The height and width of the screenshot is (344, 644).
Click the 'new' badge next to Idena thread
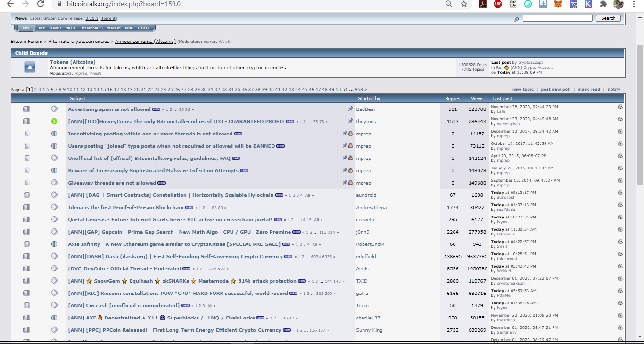click(x=190, y=208)
